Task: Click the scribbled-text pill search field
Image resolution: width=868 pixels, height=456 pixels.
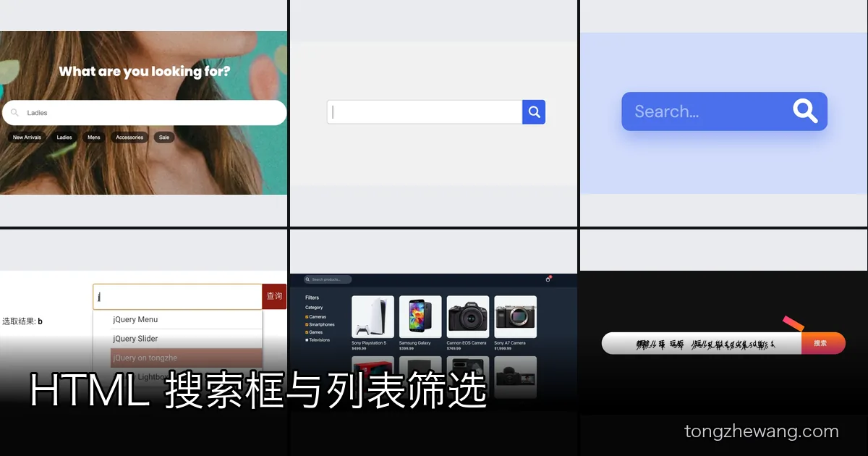Action: [702, 343]
